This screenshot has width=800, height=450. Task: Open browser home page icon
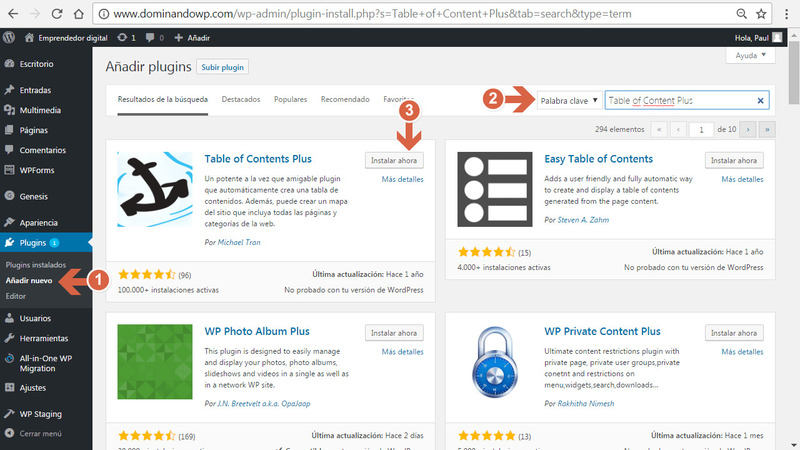pos(78,14)
